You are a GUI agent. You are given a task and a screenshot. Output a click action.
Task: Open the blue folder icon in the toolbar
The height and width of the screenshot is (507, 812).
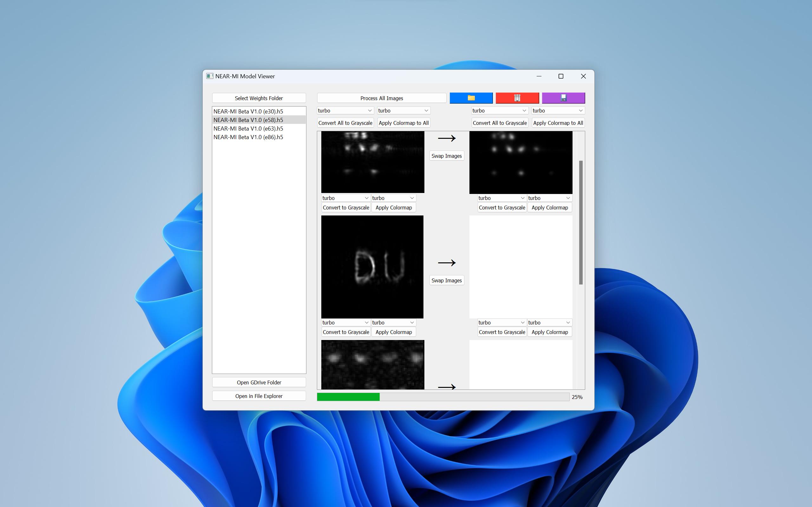471,98
